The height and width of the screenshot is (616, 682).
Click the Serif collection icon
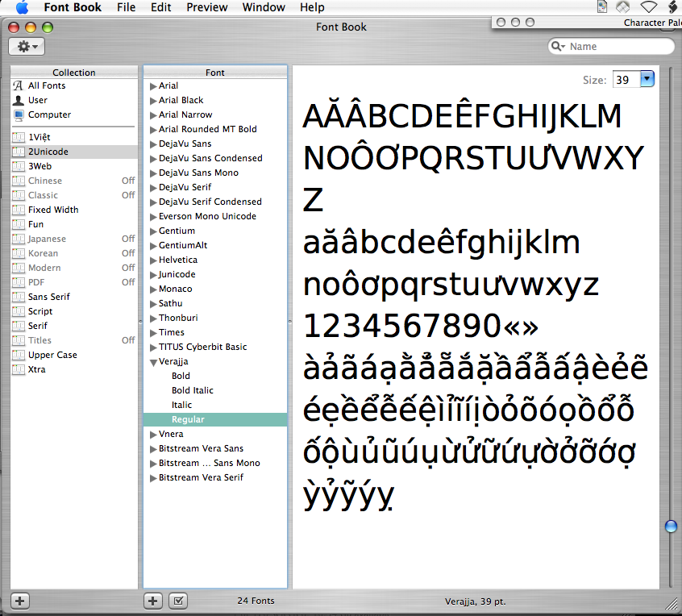(x=19, y=326)
